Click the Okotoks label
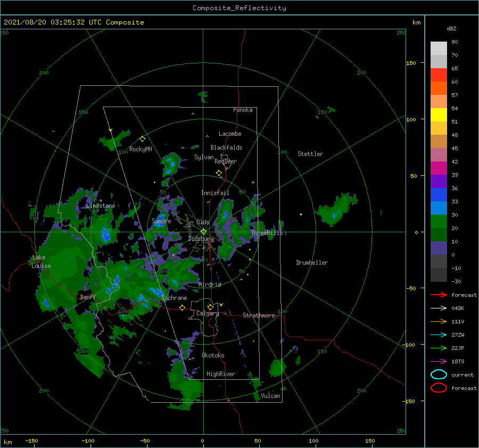Screen dimensions: 479x448 [213, 355]
